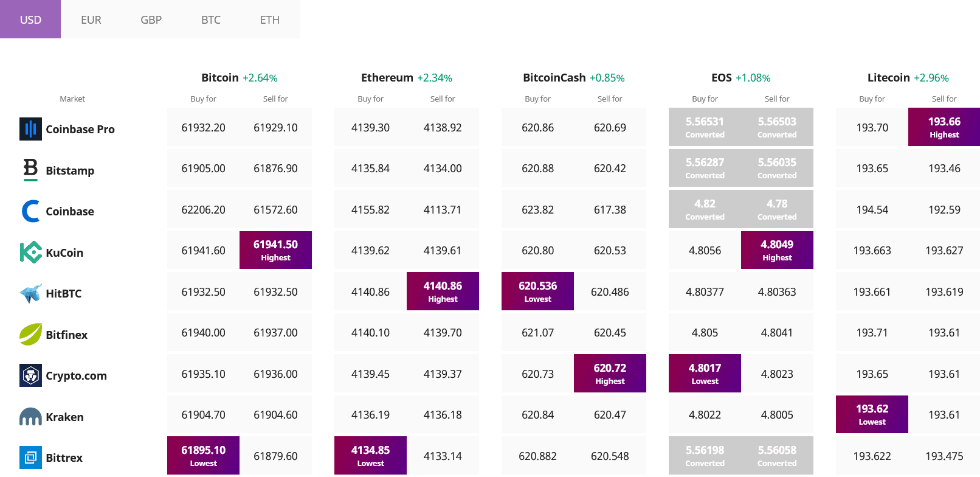Click the Ethereum column heading
Image resolution: width=980 pixels, height=477 pixels.
point(387,77)
